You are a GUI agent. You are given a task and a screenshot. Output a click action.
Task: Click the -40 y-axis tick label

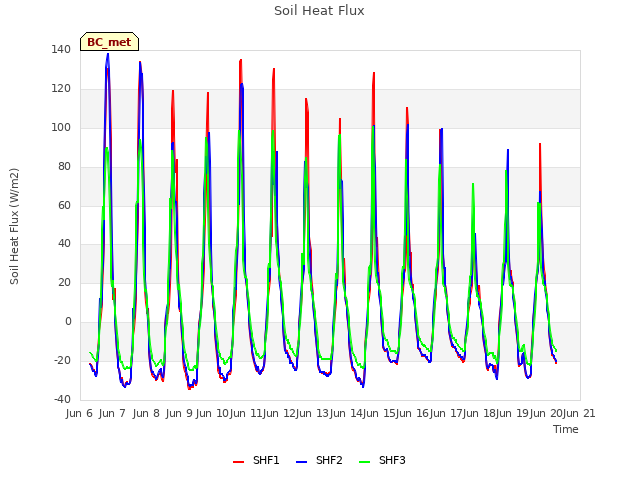point(62,399)
